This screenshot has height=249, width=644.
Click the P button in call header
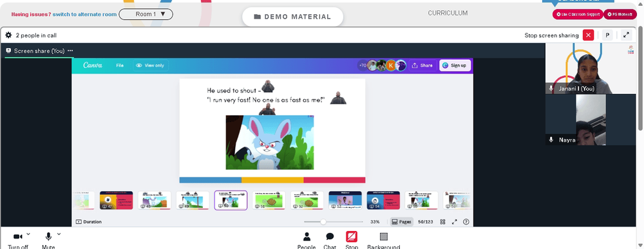pyautogui.click(x=607, y=35)
